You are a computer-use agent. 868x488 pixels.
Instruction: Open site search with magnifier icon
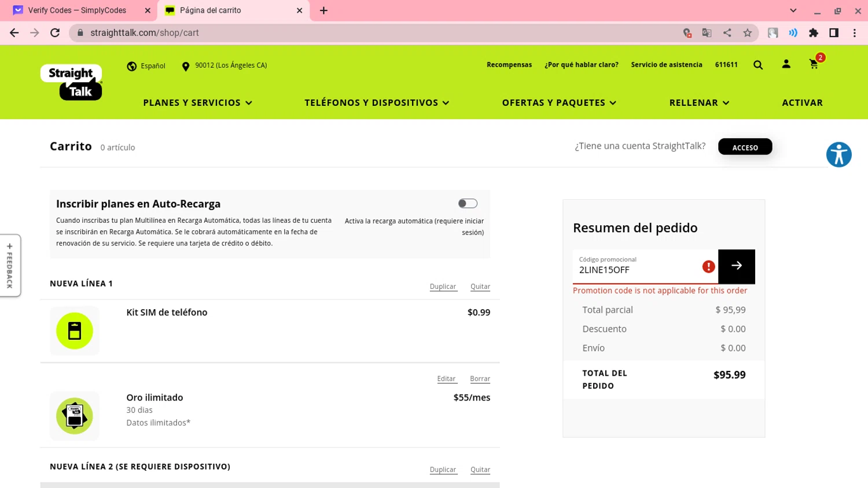pyautogui.click(x=758, y=65)
